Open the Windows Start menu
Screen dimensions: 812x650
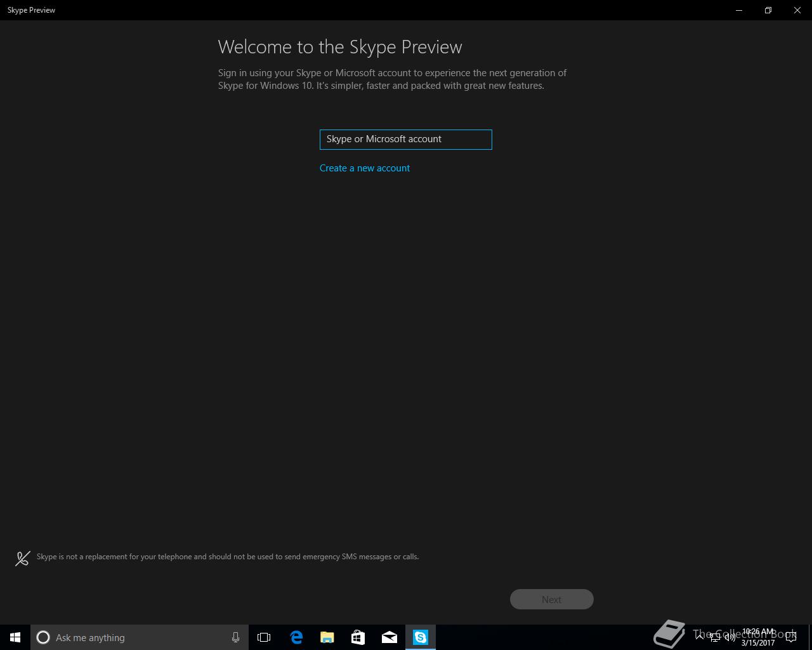coord(15,637)
